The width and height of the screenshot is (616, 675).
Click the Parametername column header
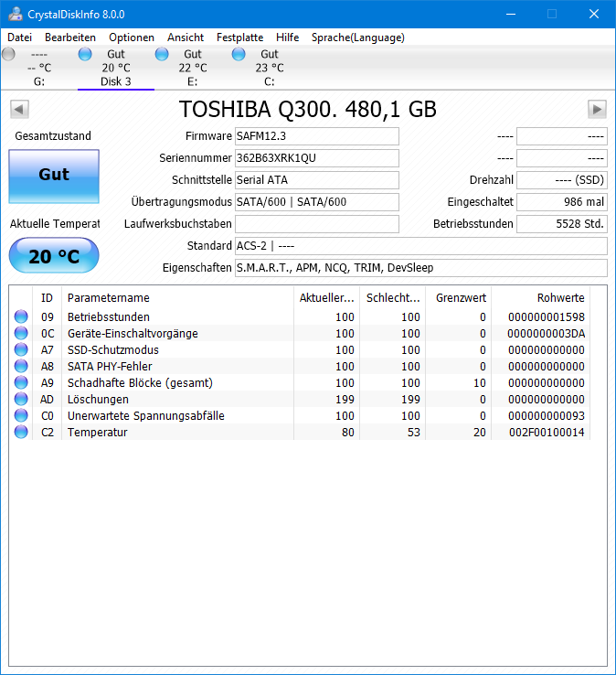tap(177, 298)
